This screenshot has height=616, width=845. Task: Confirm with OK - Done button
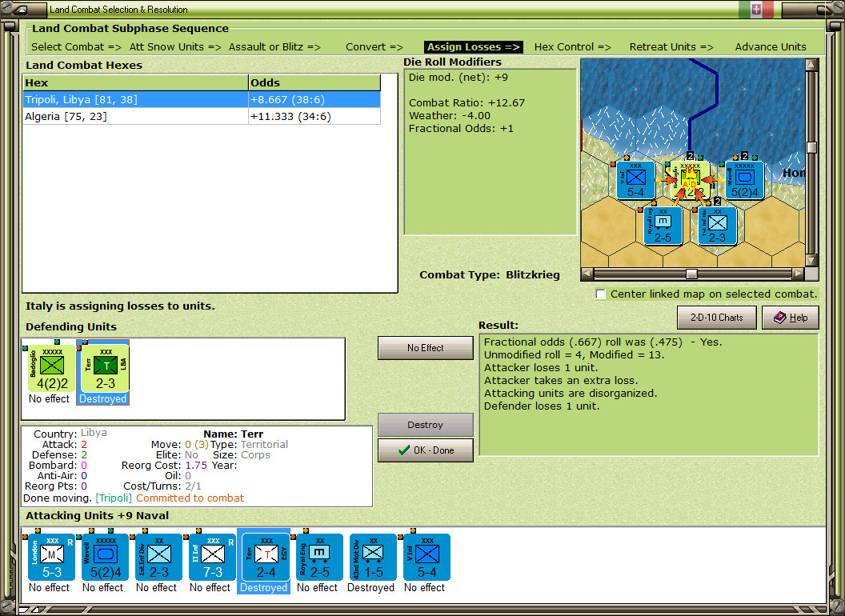tap(425, 450)
